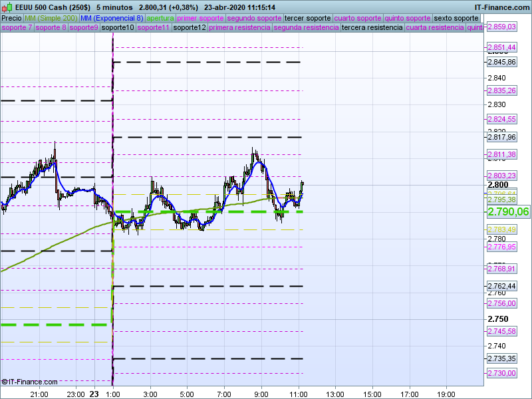Click the bold 23 date marker on time axis
532x399 pixels.
click(94, 394)
